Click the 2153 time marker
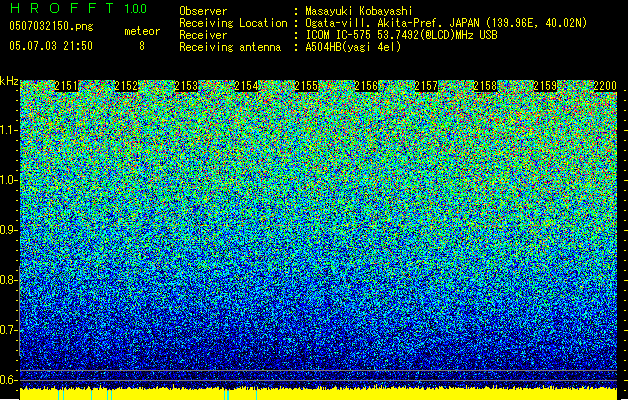629x400 pixels. 186,86
